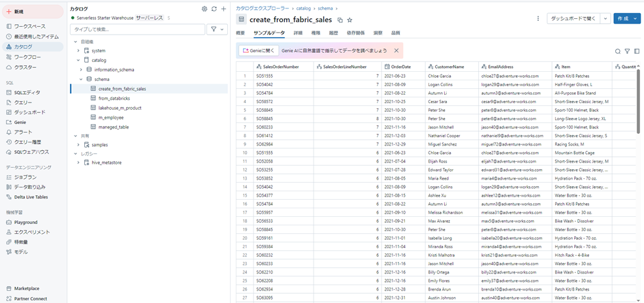The height and width of the screenshot is (303, 644).
Task: Expand the system catalog node
Action: [x=78, y=50]
